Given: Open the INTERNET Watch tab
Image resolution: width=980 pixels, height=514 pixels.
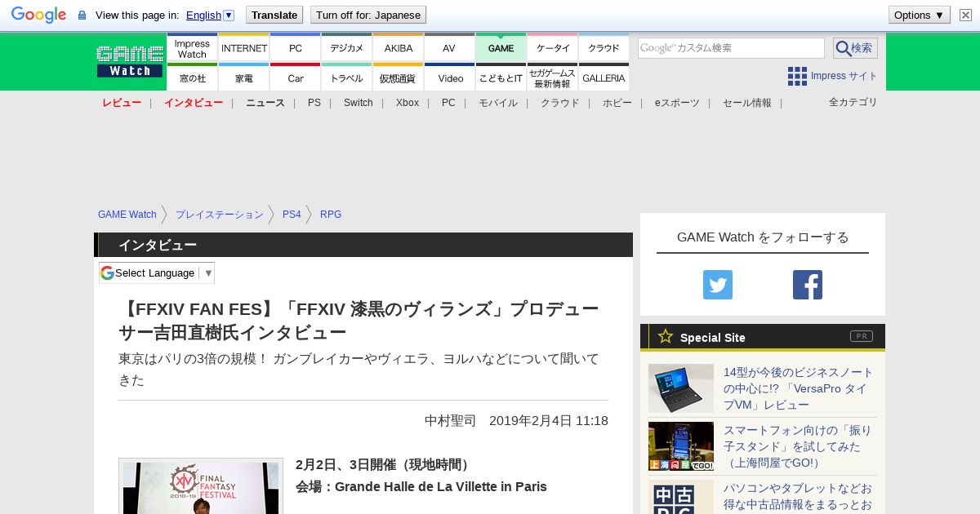Looking at the screenshot, I should pos(244,47).
